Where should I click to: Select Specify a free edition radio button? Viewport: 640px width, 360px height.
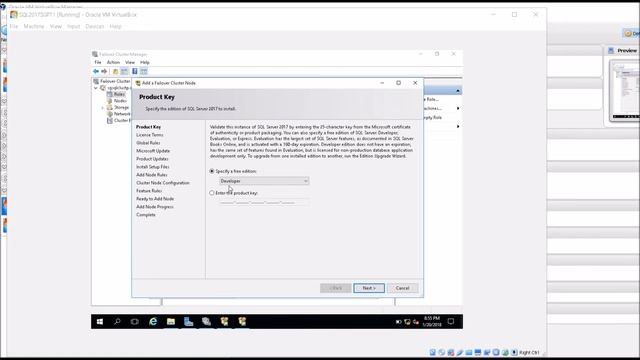point(212,171)
